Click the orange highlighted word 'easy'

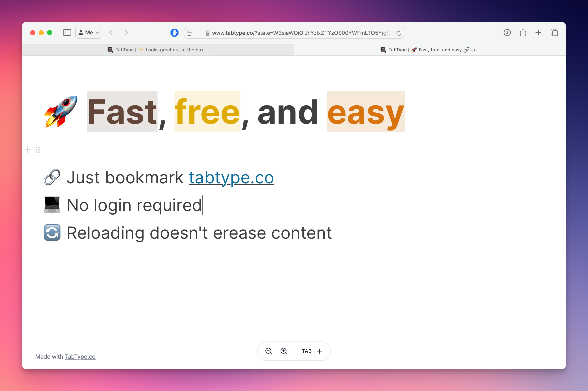point(366,111)
